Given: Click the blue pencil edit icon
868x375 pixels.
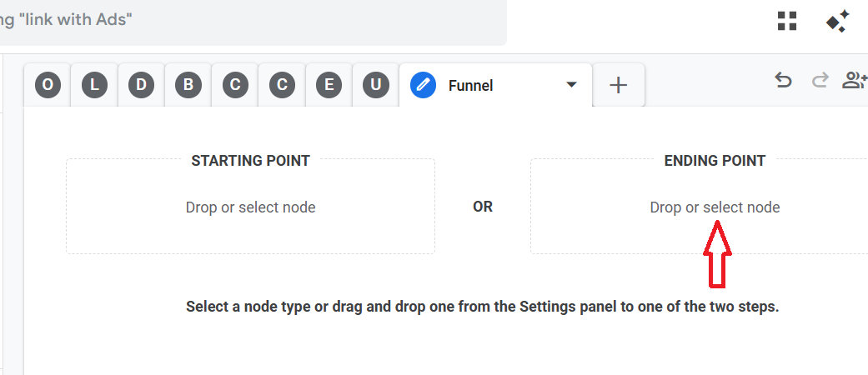Looking at the screenshot, I should pyautogui.click(x=424, y=85).
